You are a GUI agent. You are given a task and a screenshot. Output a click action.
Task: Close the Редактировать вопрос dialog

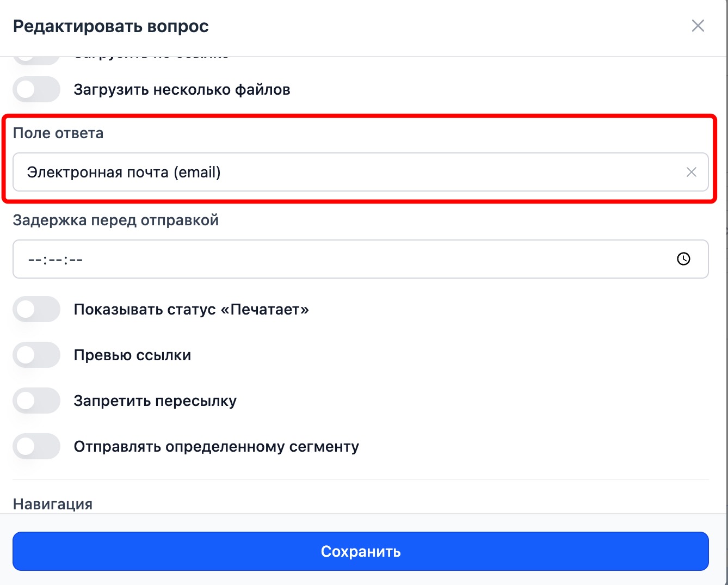[x=698, y=26]
